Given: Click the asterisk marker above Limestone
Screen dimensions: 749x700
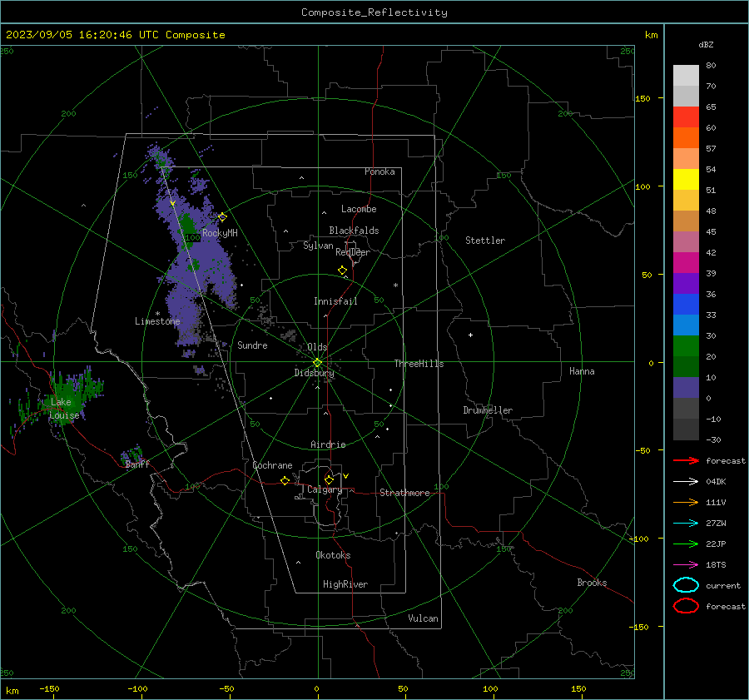Looking at the screenshot, I should coord(157,314).
